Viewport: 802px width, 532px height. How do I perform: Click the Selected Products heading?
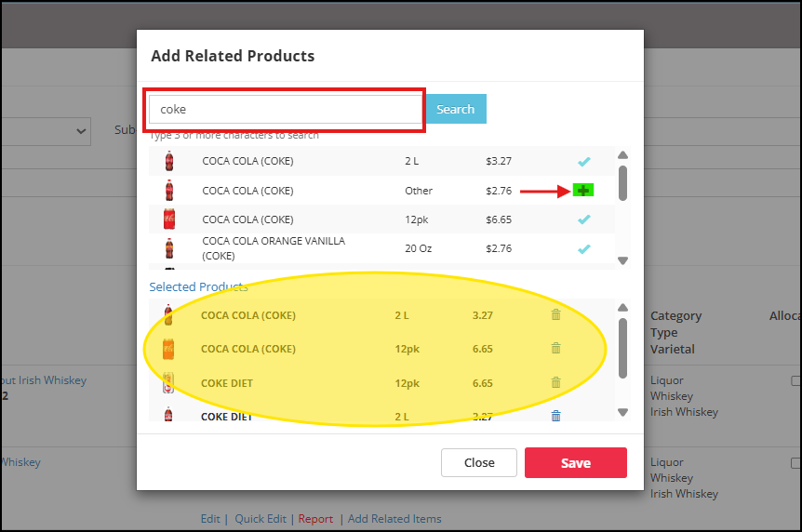click(198, 287)
